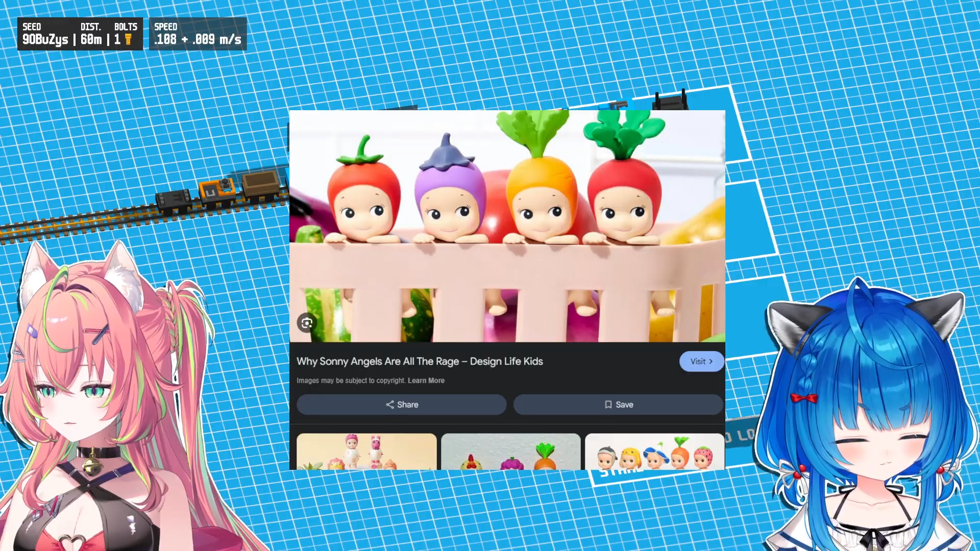Open the Design Life Kids title link

coord(420,361)
